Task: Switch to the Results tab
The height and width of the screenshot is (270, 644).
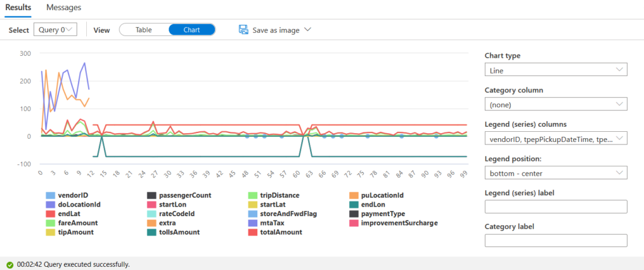Action: click(x=18, y=8)
